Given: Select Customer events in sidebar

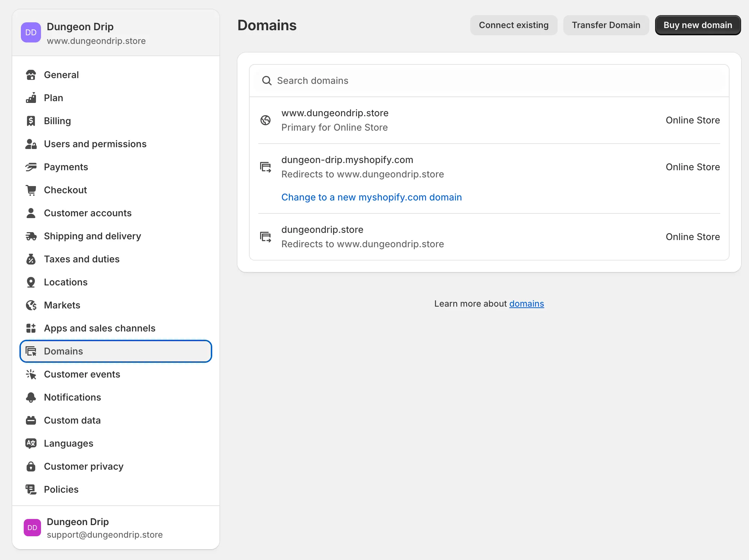Looking at the screenshot, I should pyautogui.click(x=82, y=374).
